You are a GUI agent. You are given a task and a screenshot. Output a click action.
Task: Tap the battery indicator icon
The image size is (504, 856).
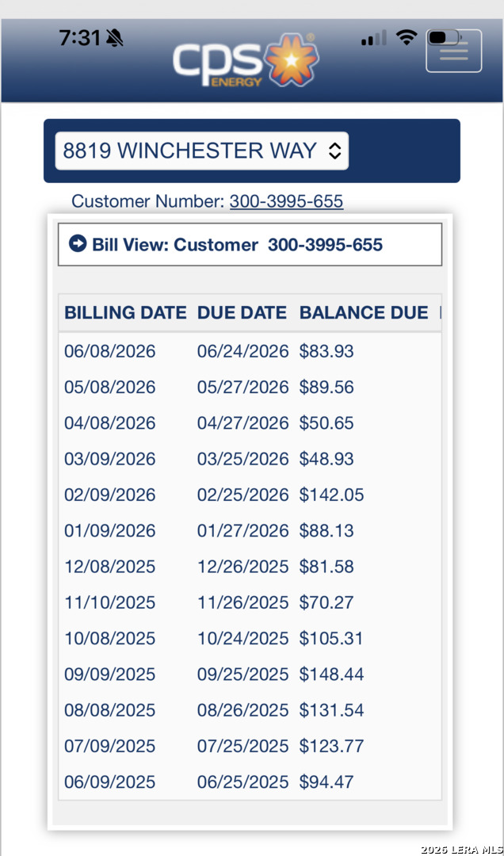pos(444,38)
